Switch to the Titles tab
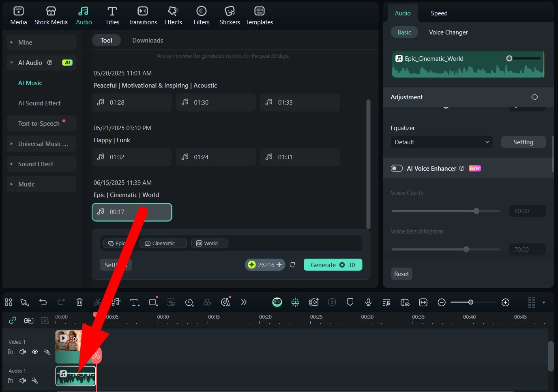This screenshot has width=558, height=392. click(112, 16)
